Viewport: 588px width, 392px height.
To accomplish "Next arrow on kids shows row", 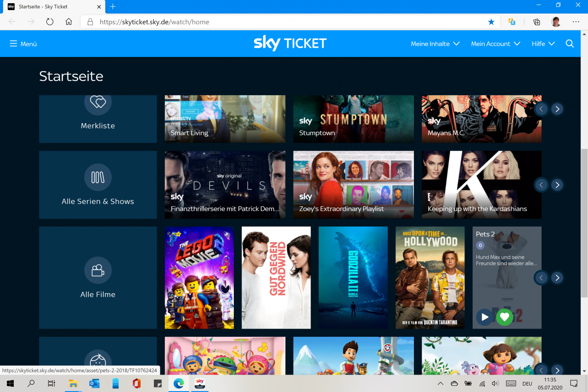I will [x=557, y=370].
